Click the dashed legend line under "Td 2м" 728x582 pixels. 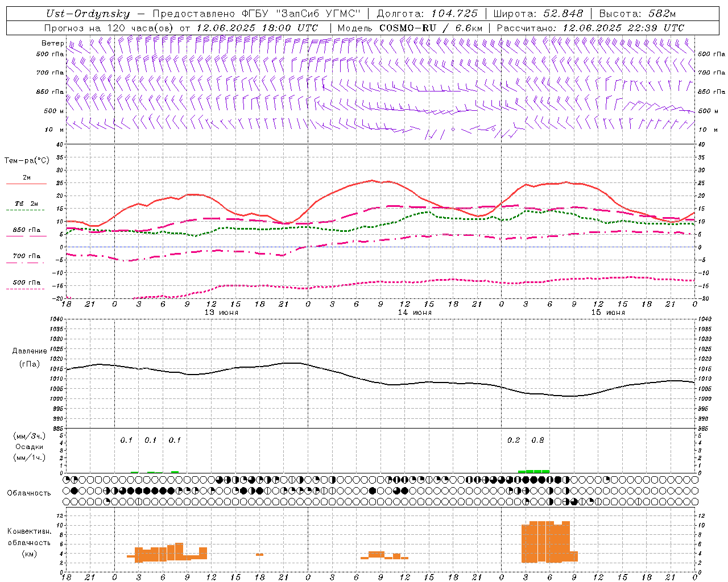click(x=26, y=210)
